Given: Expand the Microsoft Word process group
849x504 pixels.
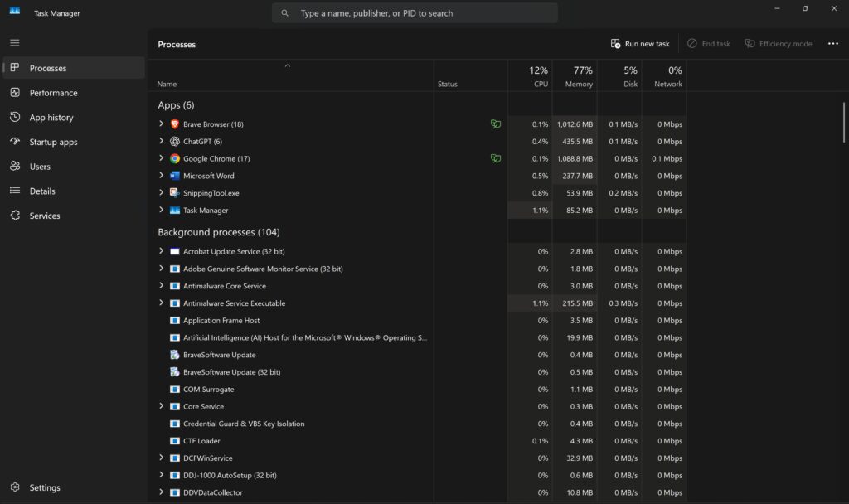Looking at the screenshot, I should [x=161, y=176].
